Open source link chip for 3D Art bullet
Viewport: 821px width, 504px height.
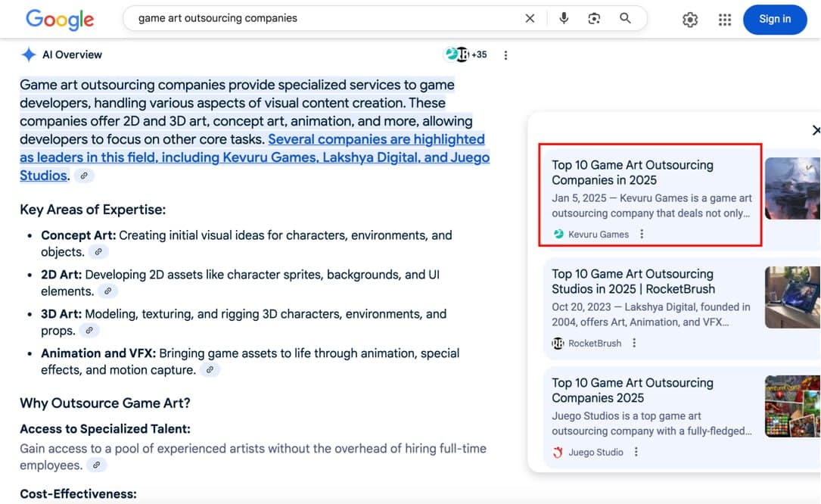pos(89,331)
